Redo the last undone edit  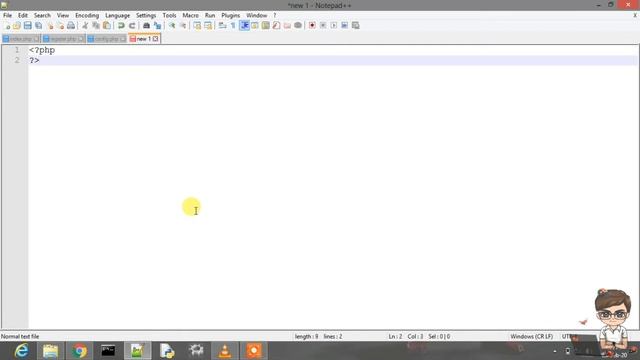click(x=132, y=25)
